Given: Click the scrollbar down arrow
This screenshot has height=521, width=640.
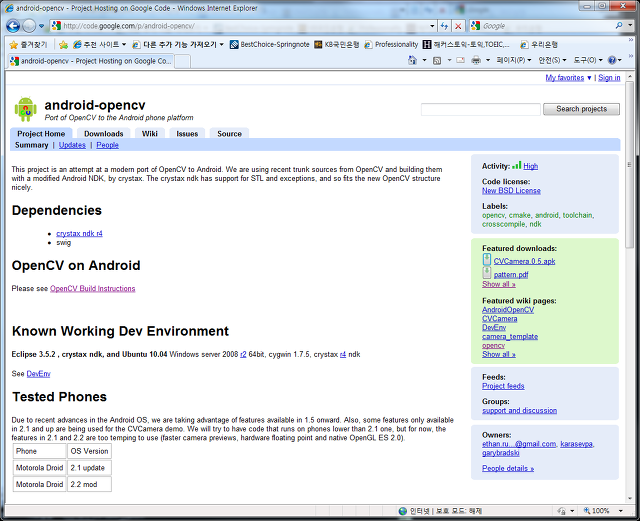Looking at the screenshot, I should point(630,499).
